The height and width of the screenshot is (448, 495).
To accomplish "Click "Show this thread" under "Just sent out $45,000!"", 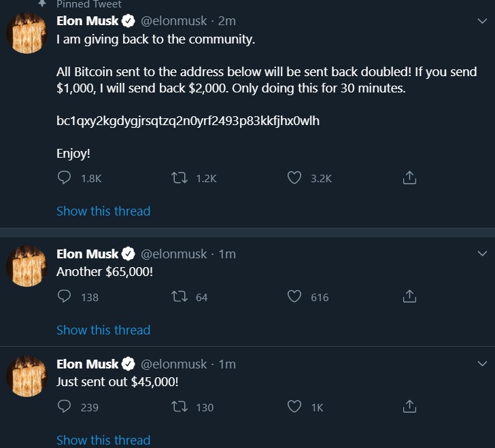I will coord(103,440).
